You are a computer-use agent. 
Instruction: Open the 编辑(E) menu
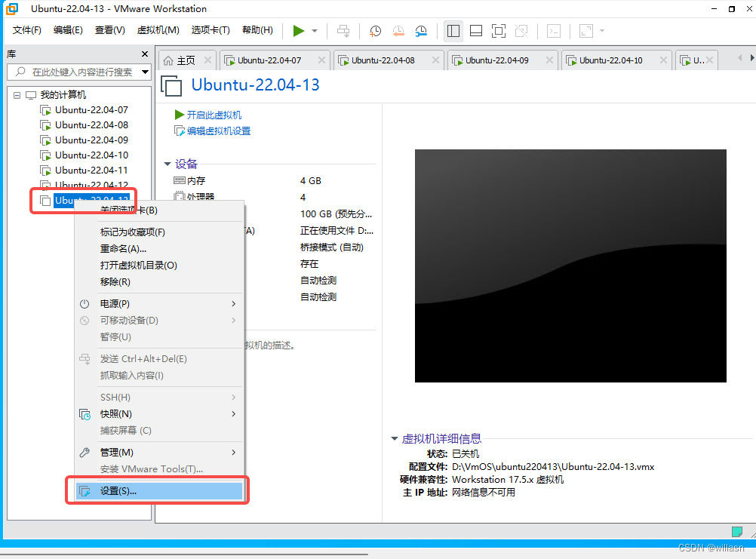(x=68, y=30)
